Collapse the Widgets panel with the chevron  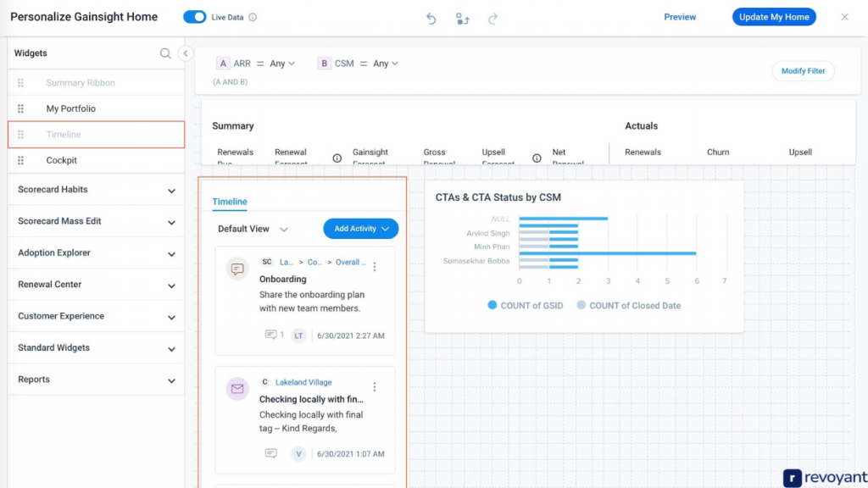pos(186,53)
